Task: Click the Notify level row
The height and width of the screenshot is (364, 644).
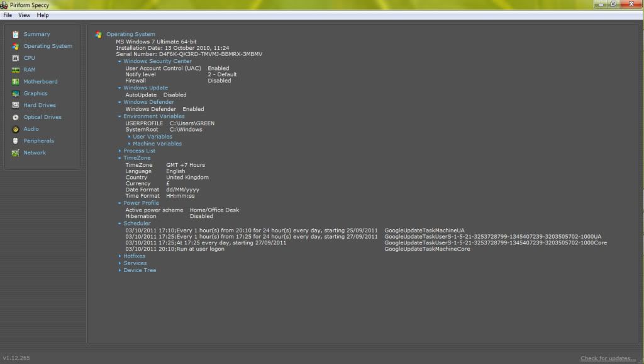Action: pos(180,74)
